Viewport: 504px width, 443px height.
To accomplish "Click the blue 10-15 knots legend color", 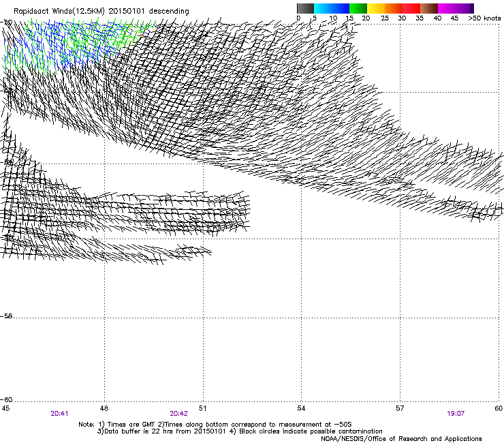I will 341,8.
